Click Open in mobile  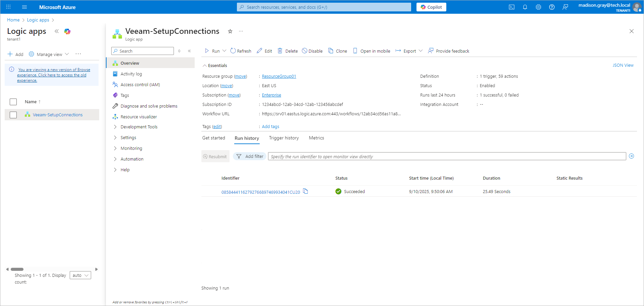pyautogui.click(x=372, y=51)
